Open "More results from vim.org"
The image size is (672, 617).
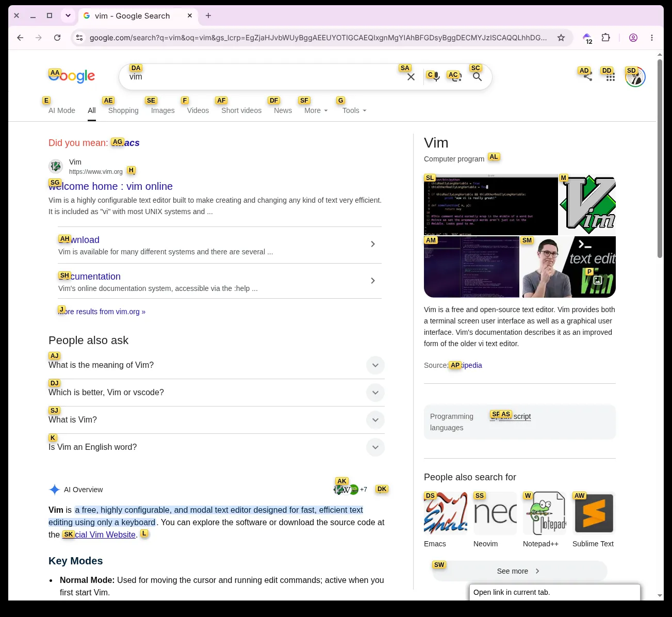102,312
